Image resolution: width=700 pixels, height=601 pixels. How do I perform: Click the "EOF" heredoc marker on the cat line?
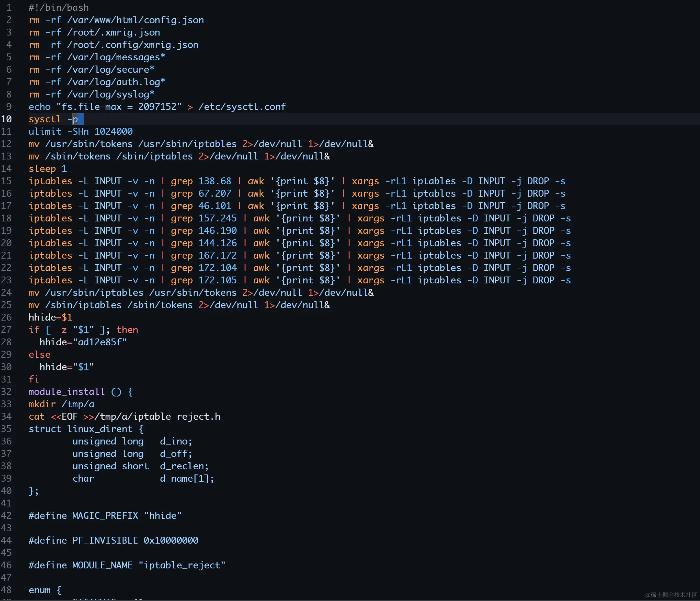[69, 416]
